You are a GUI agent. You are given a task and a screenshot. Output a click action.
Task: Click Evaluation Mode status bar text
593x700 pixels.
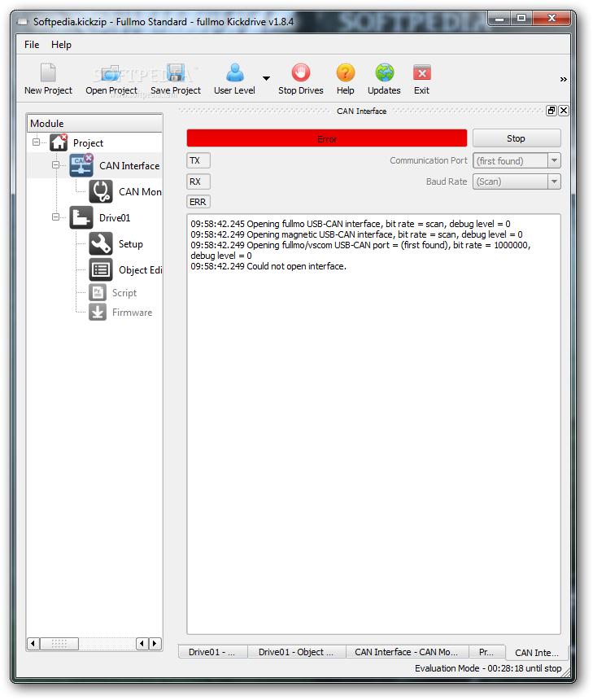pyautogui.click(x=488, y=668)
